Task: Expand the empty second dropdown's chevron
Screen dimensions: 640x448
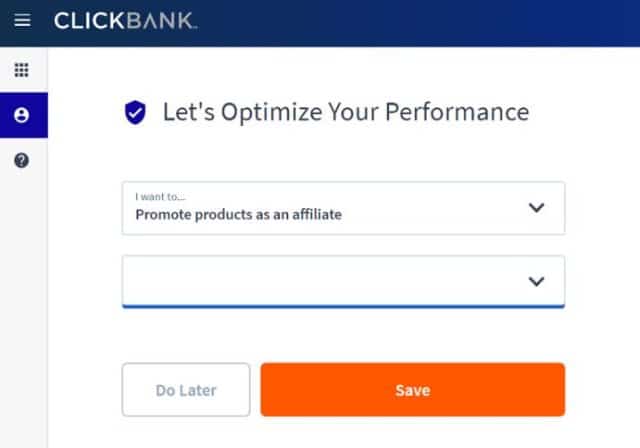Action: point(536,281)
